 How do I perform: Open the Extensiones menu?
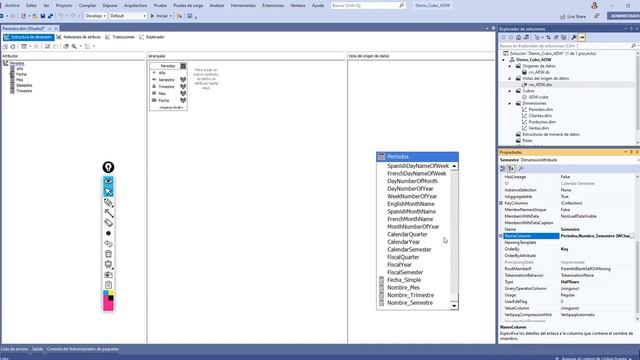click(x=273, y=6)
